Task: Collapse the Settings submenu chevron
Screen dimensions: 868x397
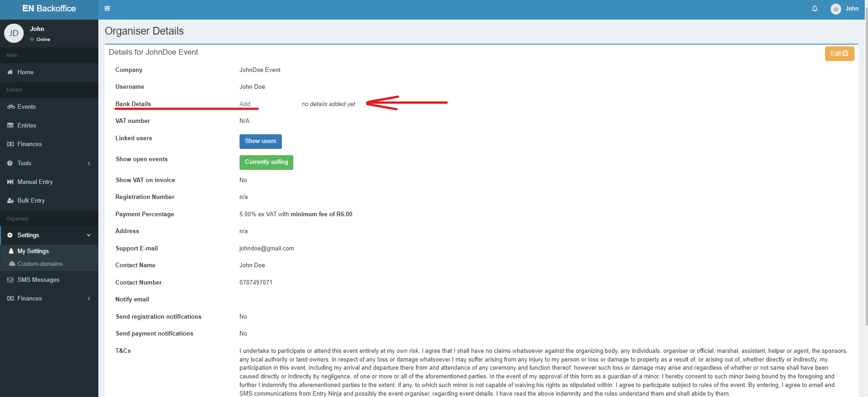Action: [x=89, y=235]
